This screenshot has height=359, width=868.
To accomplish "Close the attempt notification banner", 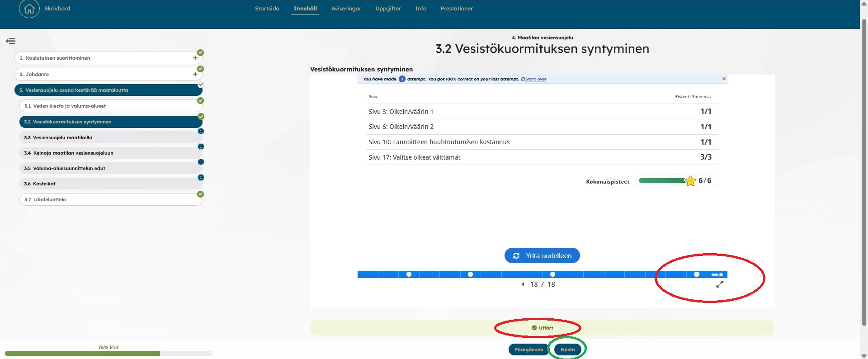I will (x=724, y=79).
